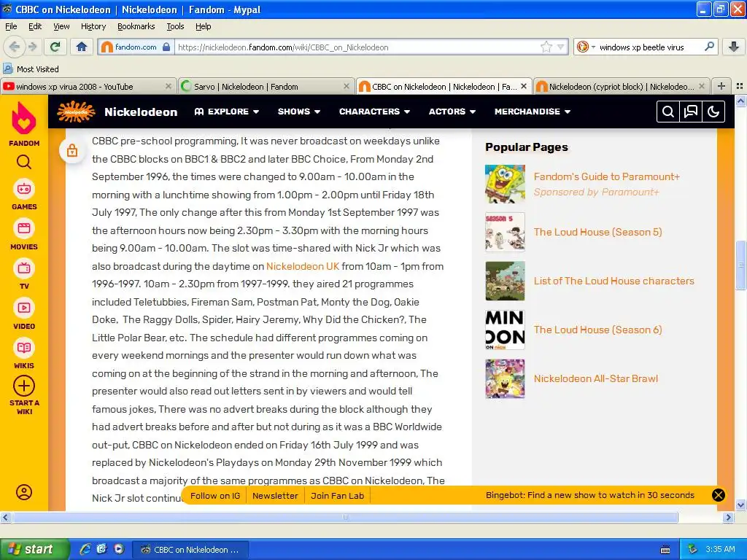
Task: Show all tabs list button
Action: click(x=740, y=86)
